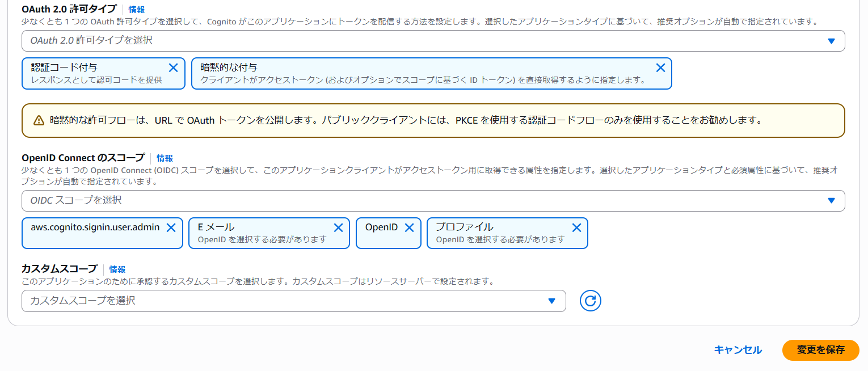Click the 暗黙的な付与 chip label

(229, 68)
